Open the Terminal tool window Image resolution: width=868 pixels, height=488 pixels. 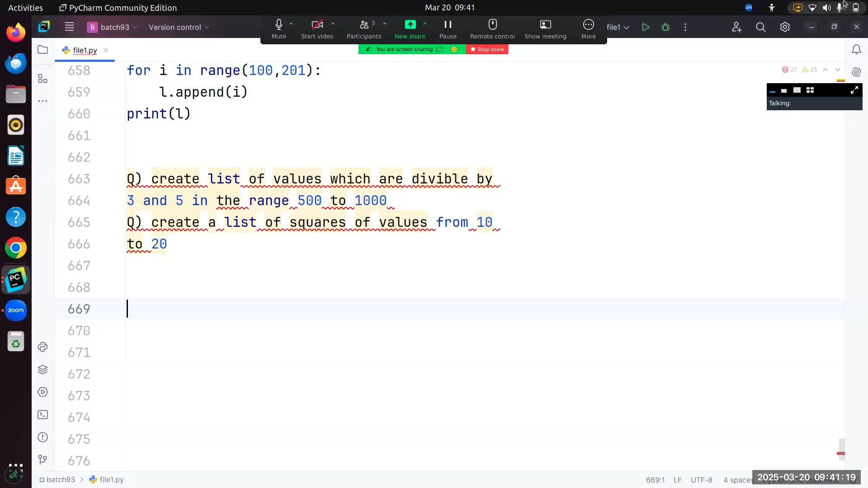tap(42, 414)
